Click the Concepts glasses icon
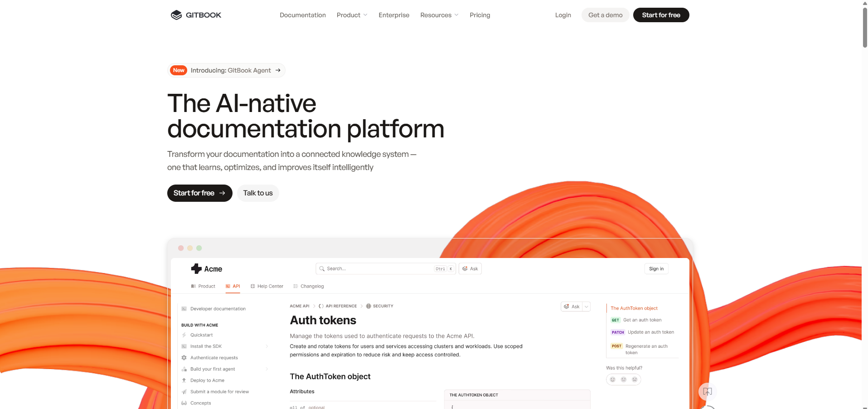Screen dimensions: 868x409 tap(184, 403)
